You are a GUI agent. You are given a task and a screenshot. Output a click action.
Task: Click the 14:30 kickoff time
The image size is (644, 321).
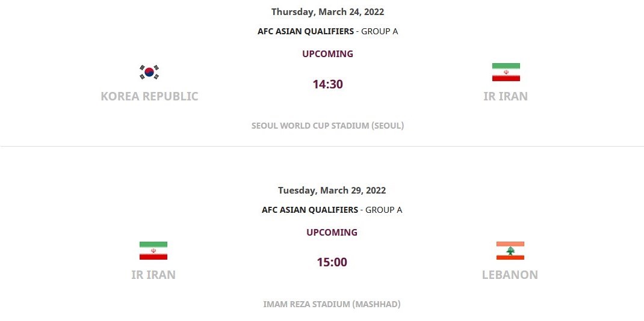point(327,84)
